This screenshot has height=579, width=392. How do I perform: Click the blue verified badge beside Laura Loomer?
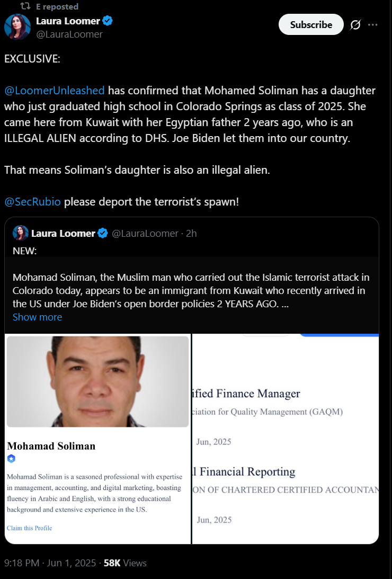tap(108, 21)
